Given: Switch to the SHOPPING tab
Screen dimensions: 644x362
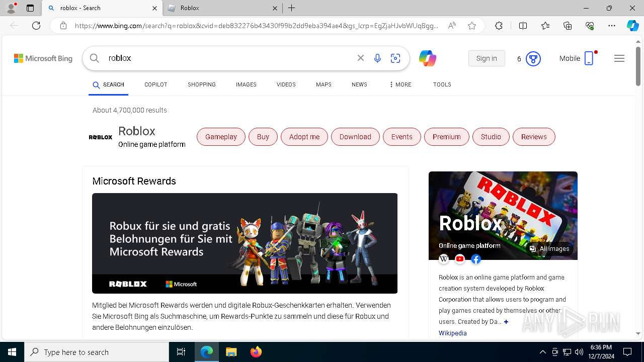Looking at the screenshot, I should click(202, 84).
